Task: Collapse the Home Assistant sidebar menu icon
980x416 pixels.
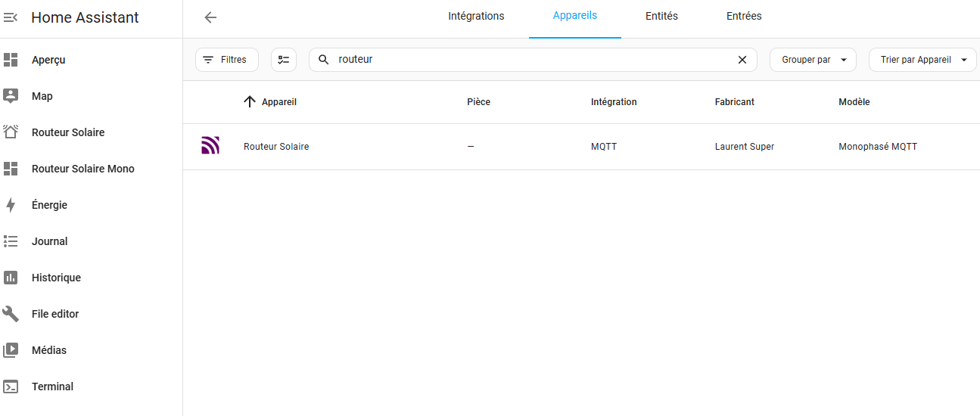Action: click(x=11, y=17)
